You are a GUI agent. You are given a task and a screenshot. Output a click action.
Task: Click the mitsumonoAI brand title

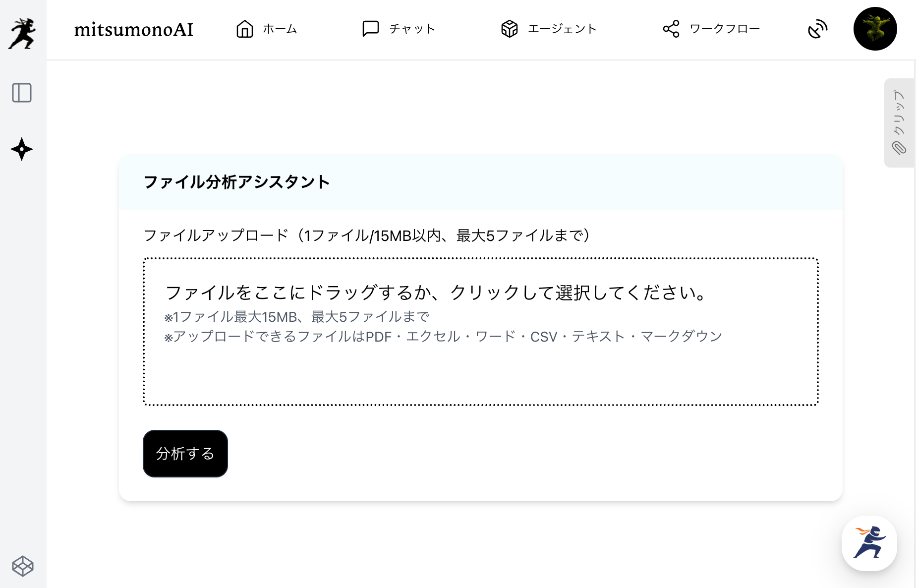click(134, 30)
